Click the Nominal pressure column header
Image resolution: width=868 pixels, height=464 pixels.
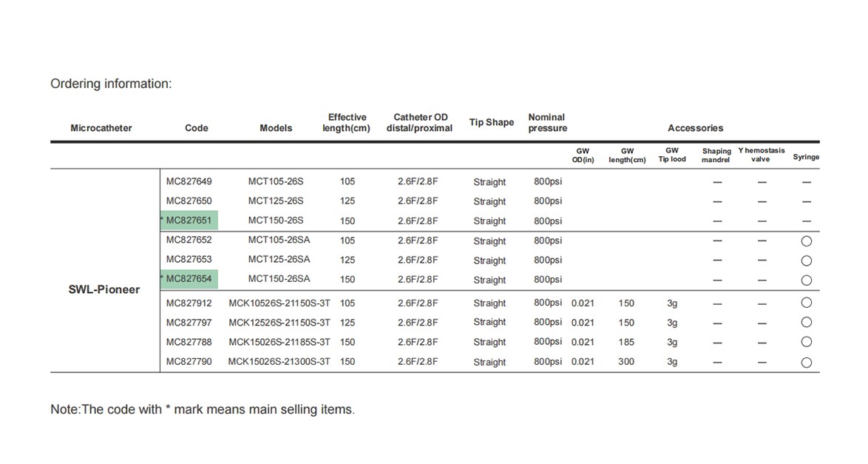point(547,123)
